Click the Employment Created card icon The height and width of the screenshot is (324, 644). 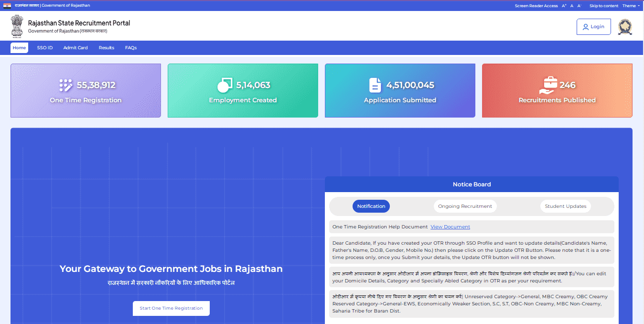point(225,85)
